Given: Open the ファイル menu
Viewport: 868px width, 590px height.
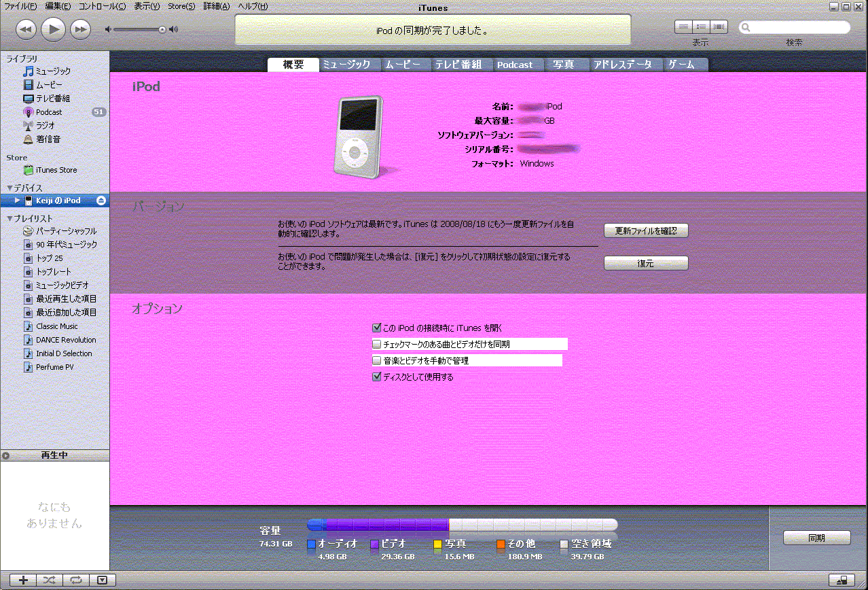Looking at the screenshot, I should [x=21, y=6].
